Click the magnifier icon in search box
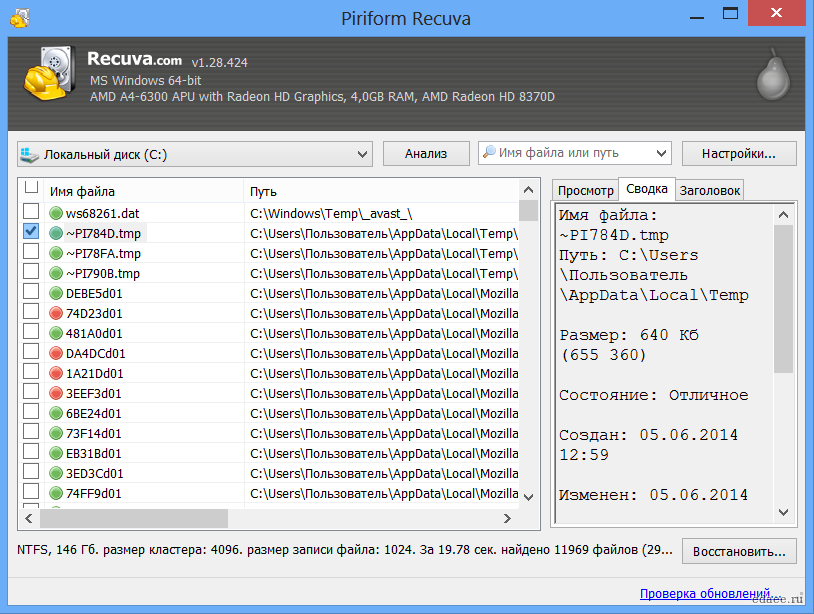Screen dimensions: 814x614 [489, 153]
